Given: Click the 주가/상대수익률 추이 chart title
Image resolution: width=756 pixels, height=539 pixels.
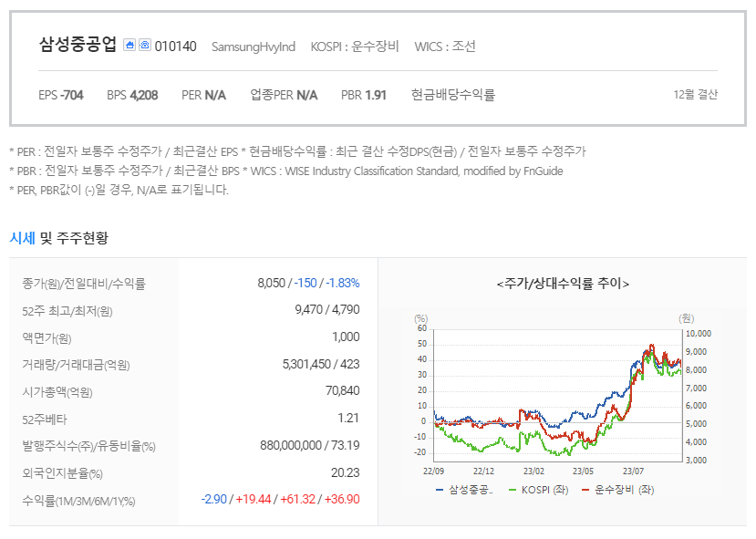Looking at the screenshot, I should tap(563, 284).
